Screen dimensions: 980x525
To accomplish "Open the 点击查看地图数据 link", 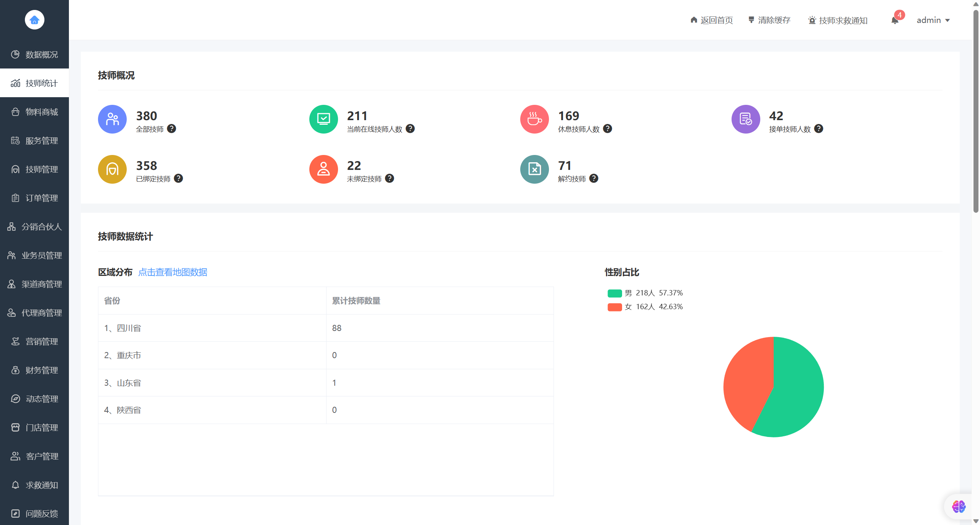I will (173, 272).
